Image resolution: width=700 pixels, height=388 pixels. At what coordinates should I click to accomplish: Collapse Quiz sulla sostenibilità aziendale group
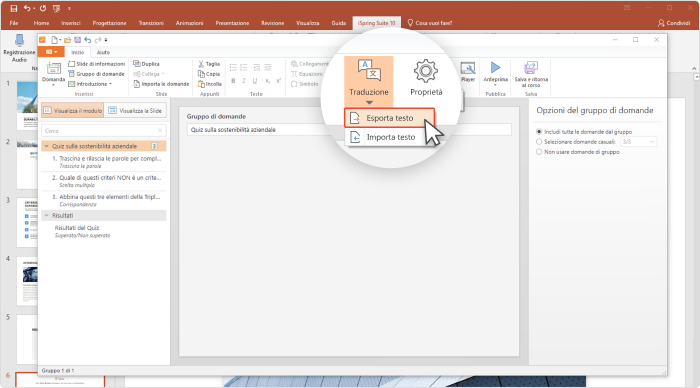point(46,146)
